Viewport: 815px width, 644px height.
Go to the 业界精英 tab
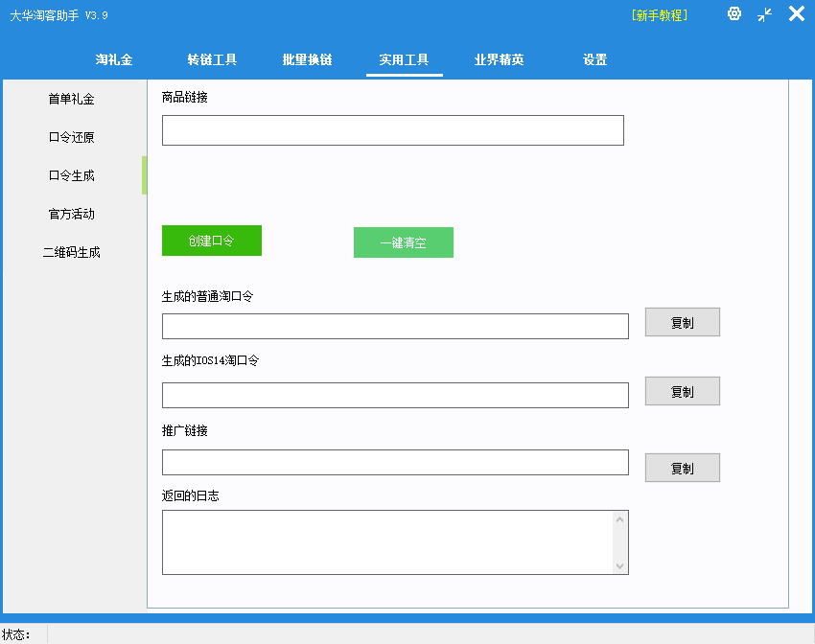pos(499,59)
